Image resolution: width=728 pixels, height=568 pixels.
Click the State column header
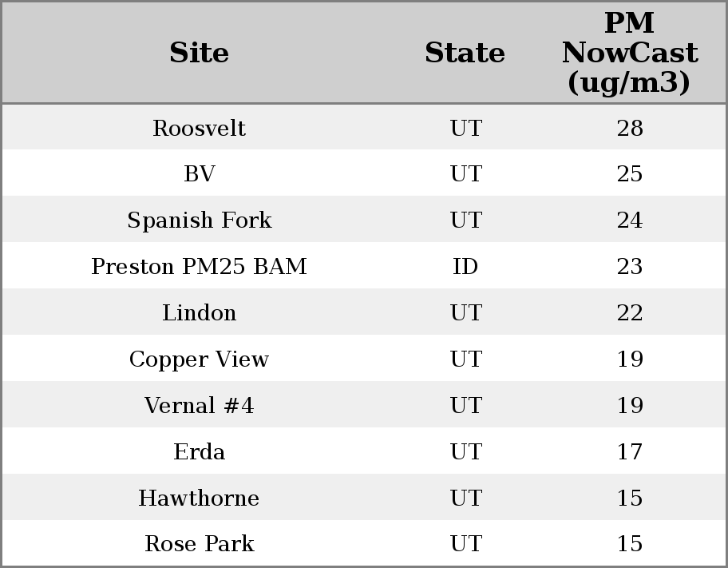[x=465, y=53]
